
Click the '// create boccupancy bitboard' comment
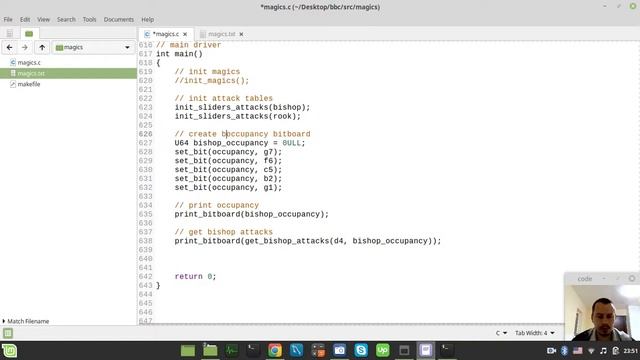click(x=242, y=134)
